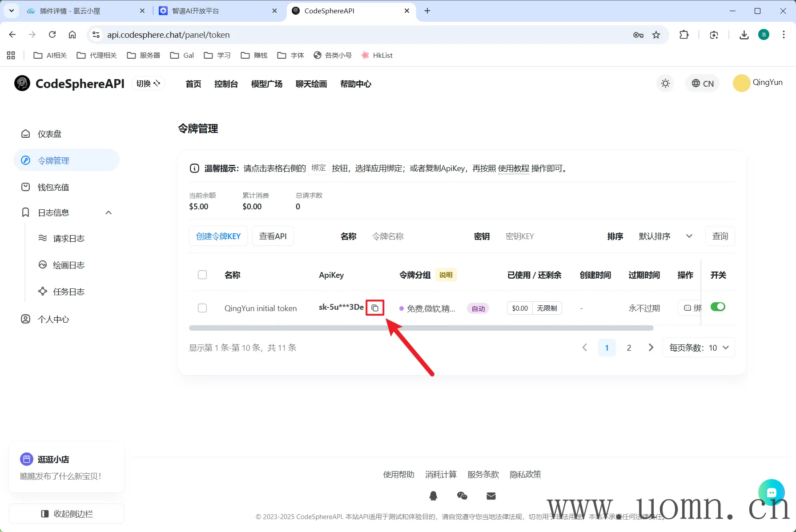
Task: Disable the QingYun initial token switch
Action: 718,307
